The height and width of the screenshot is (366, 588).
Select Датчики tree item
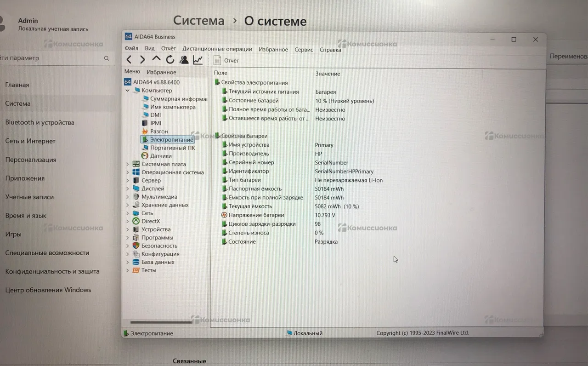[157, 156]
